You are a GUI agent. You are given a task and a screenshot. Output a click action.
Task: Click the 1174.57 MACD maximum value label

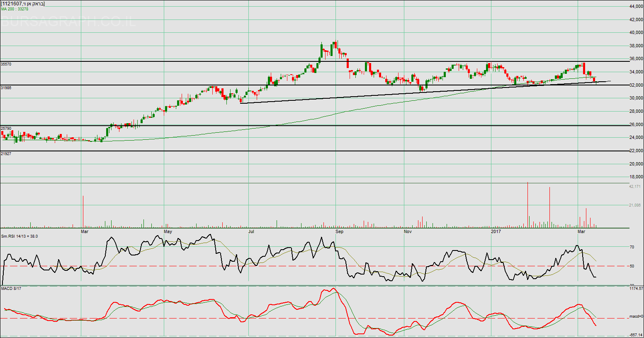pyautogui.click(x=636, y=288)
